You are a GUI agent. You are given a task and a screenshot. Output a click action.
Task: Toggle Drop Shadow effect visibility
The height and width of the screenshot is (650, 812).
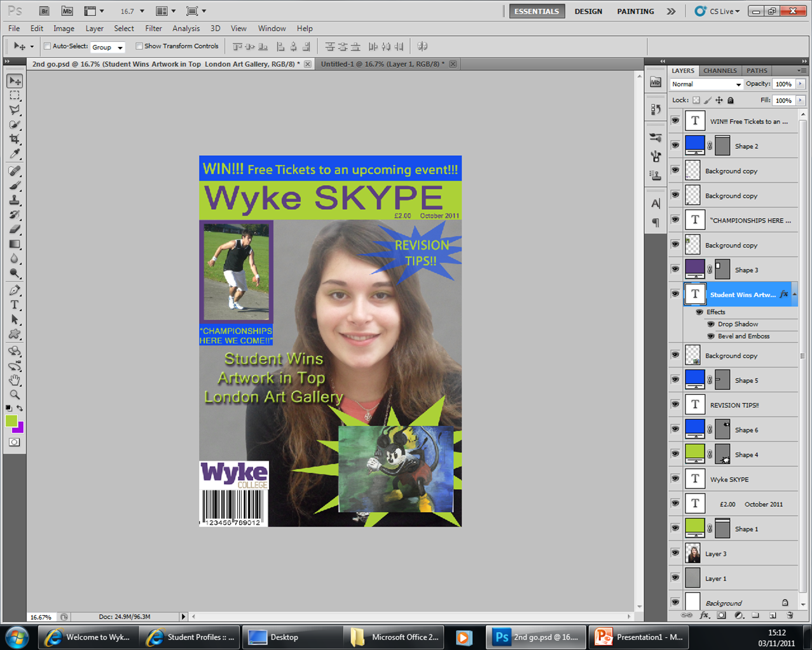pos(711,324)
